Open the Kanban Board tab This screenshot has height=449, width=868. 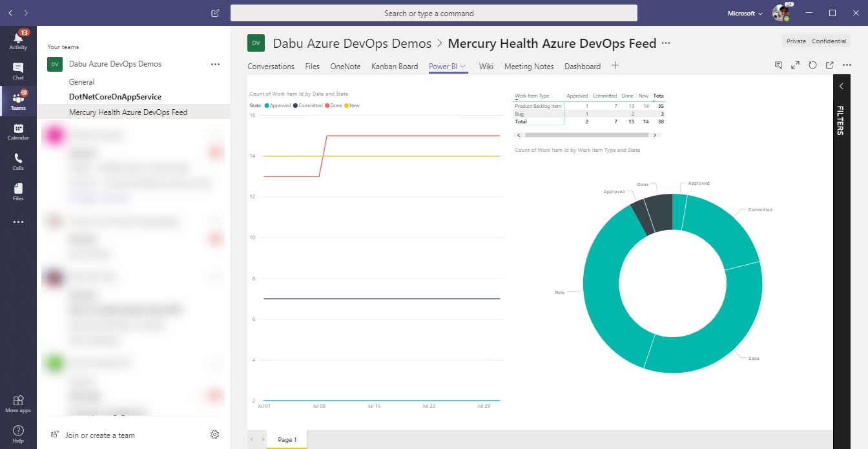pyautogui.click(x=395, y=66)
